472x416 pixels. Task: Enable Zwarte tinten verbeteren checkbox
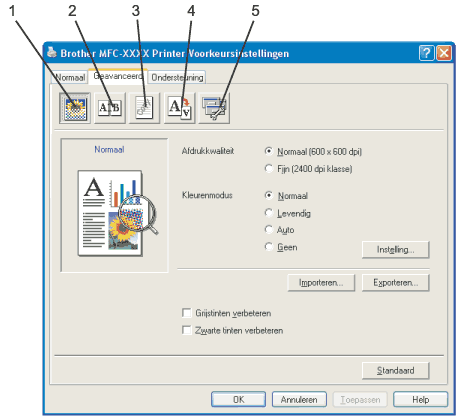[187, 330]
